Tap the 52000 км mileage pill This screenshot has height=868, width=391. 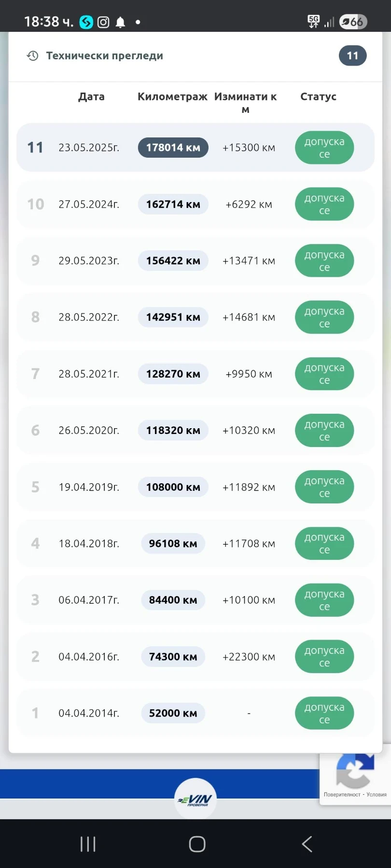point(173,713)
